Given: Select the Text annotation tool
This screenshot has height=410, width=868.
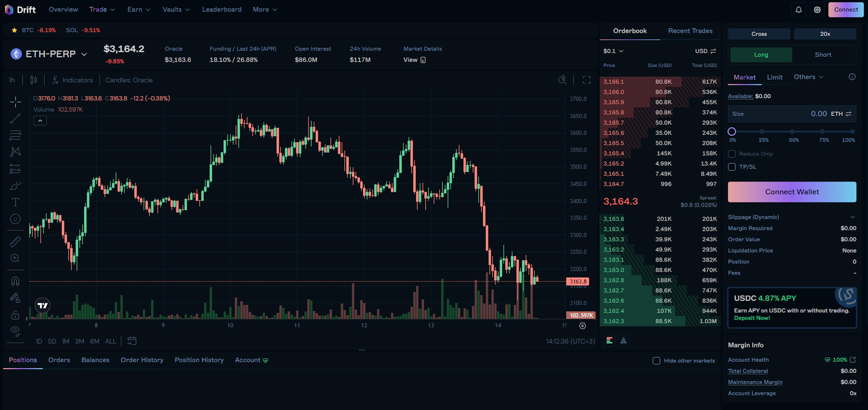Looking at the screenshot, I should click(16, 202).
